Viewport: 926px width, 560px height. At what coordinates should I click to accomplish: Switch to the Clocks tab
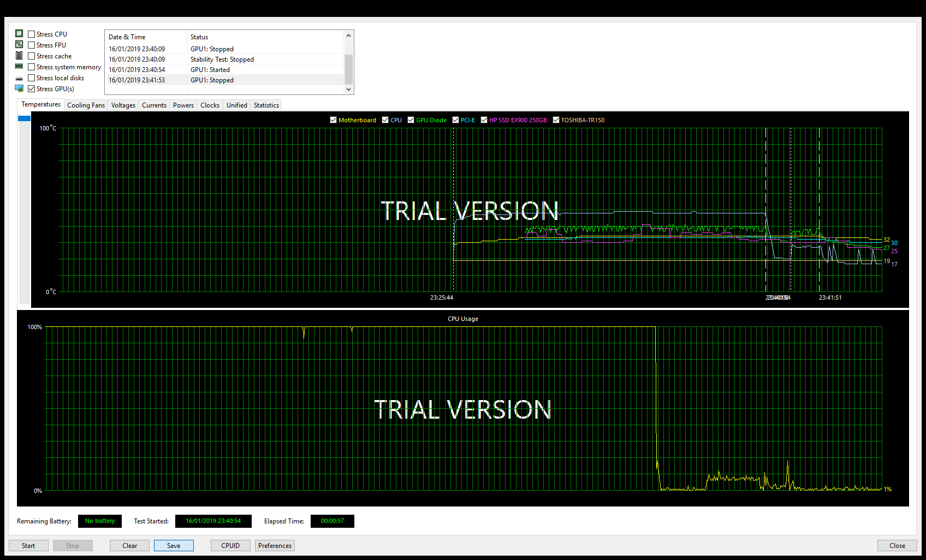click(210, 105)
